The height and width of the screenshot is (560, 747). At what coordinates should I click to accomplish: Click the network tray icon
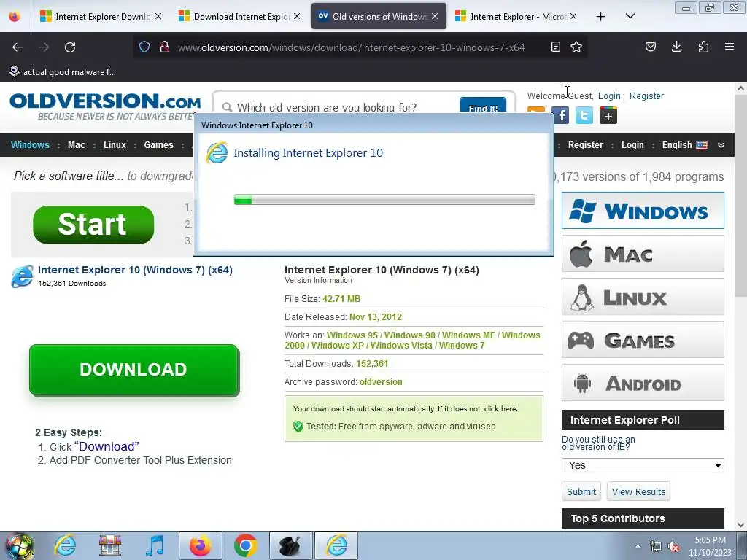pos(656,546)
